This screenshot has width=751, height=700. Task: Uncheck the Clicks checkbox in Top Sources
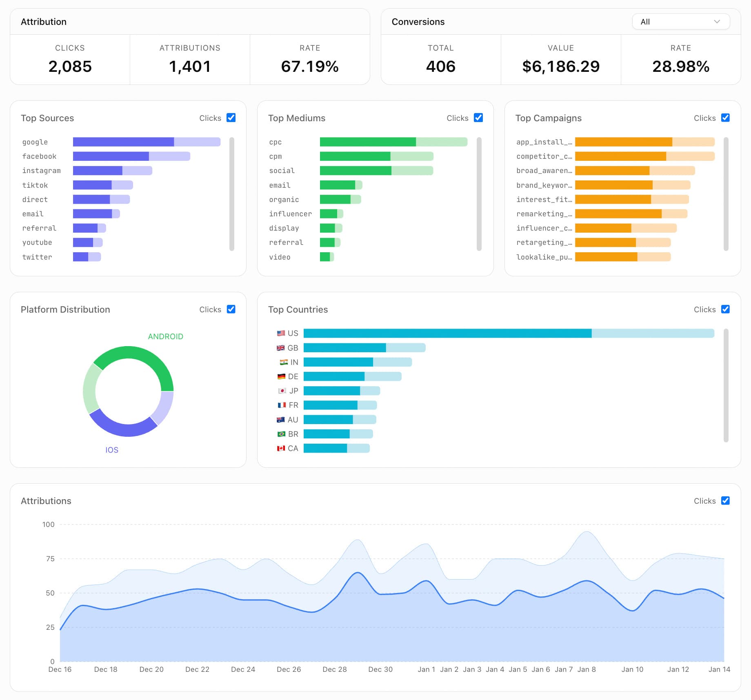(x=231, y=118)
